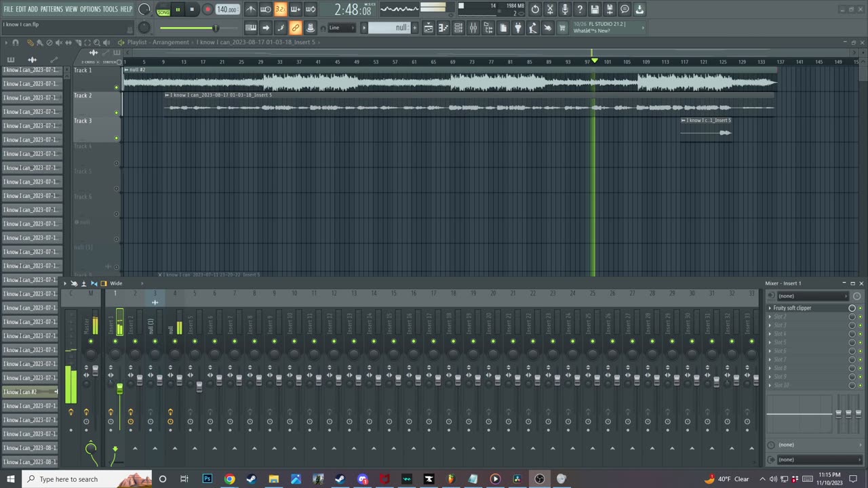Image resolution: width=868 pixels, height=488 pixels.
Task: Toggle mute LED on Insert 2 mixer track
Action: click(x=135, y=341)
